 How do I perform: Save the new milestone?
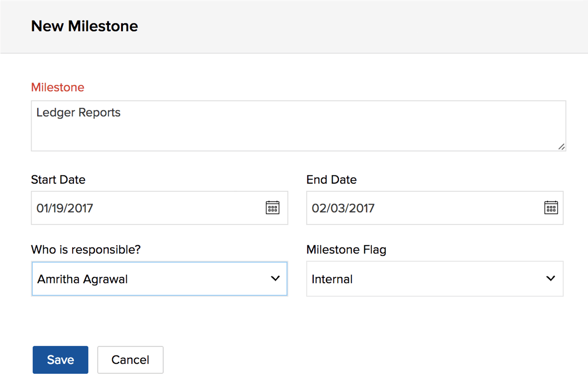(61, 360)
